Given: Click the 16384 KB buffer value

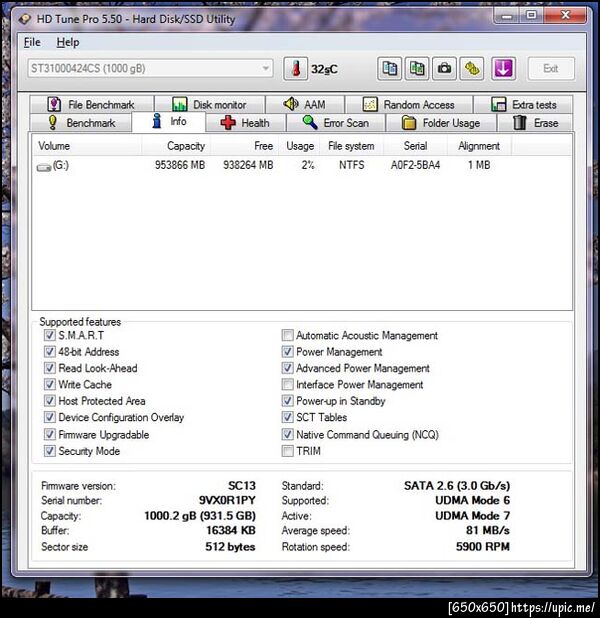Looking at the screenshot, I should coord(231,531).
